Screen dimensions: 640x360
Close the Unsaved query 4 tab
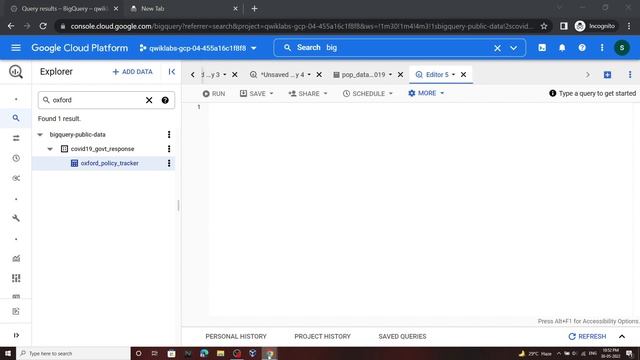(319, 75)
